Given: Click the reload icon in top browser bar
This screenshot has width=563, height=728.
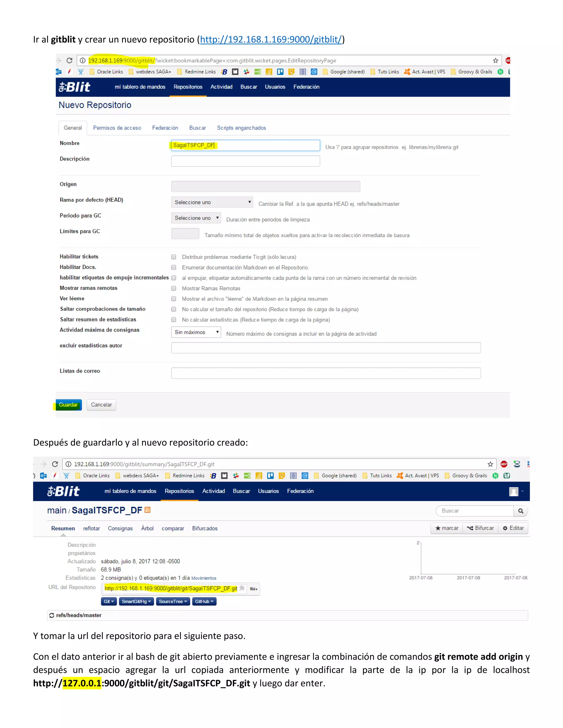Looking at the screenshot, I should tap(69, 60).
